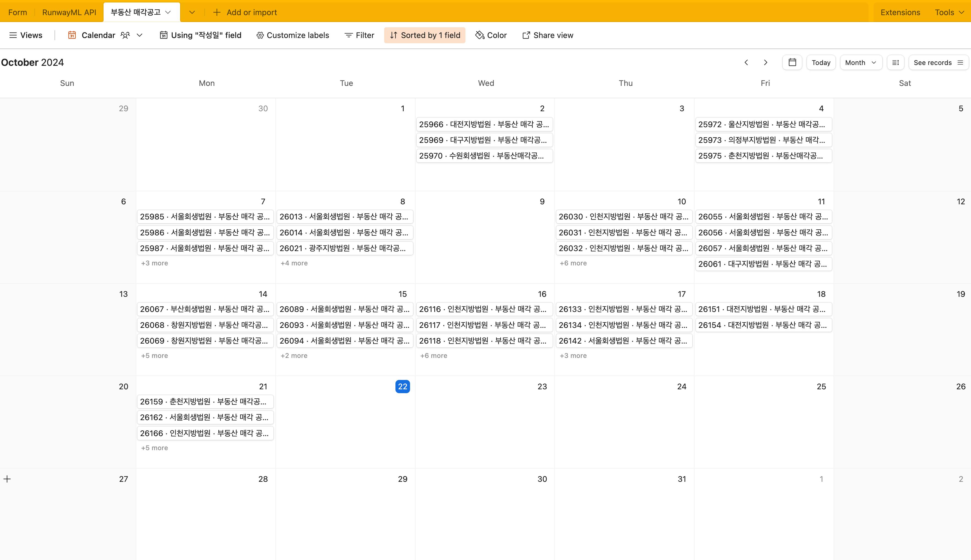Show +6 more records on October 10

(x=573, y=263)
